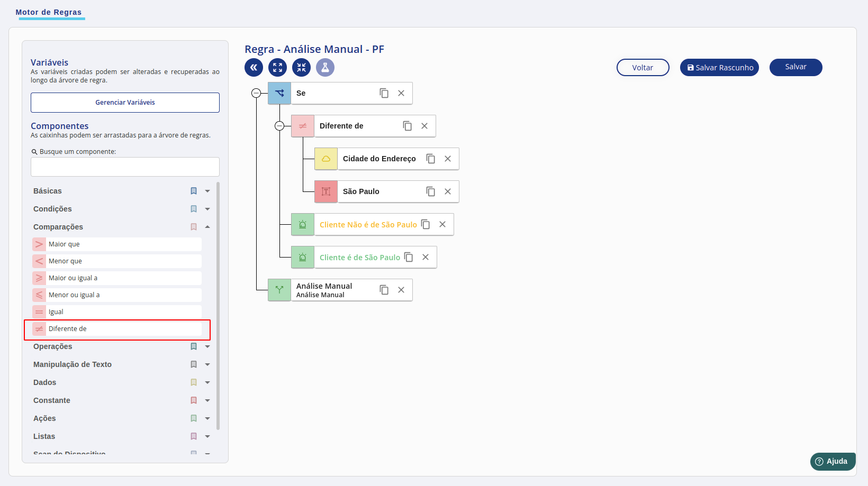Duplicate the 'Se' node with copy icon
Viewport: 868px width, 486px height.
(384, 93)
